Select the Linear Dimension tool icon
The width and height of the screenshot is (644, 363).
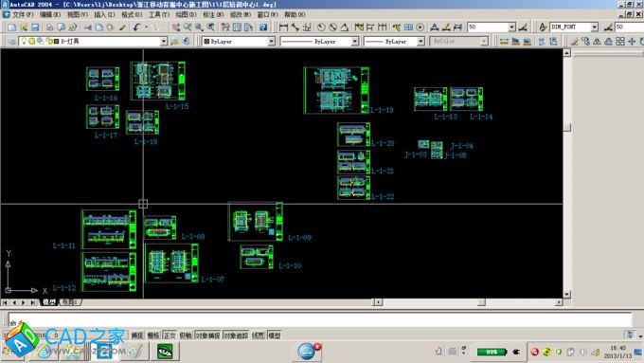point(283,27)
